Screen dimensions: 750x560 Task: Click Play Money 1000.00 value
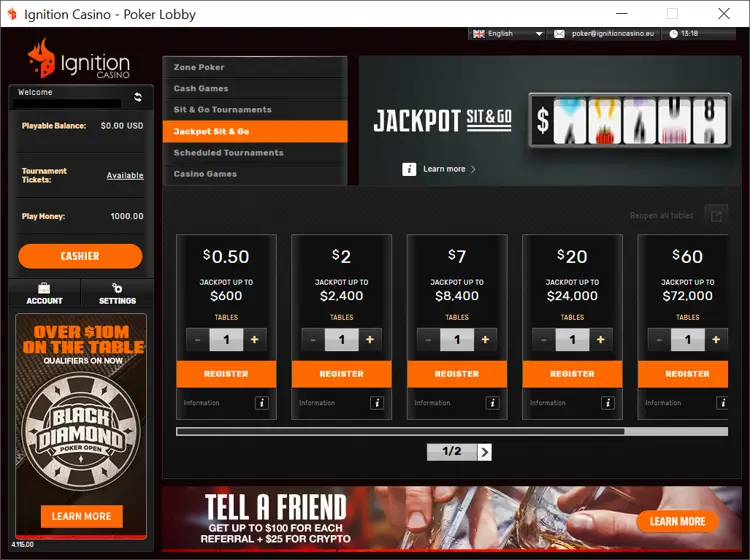pos(127,216)
